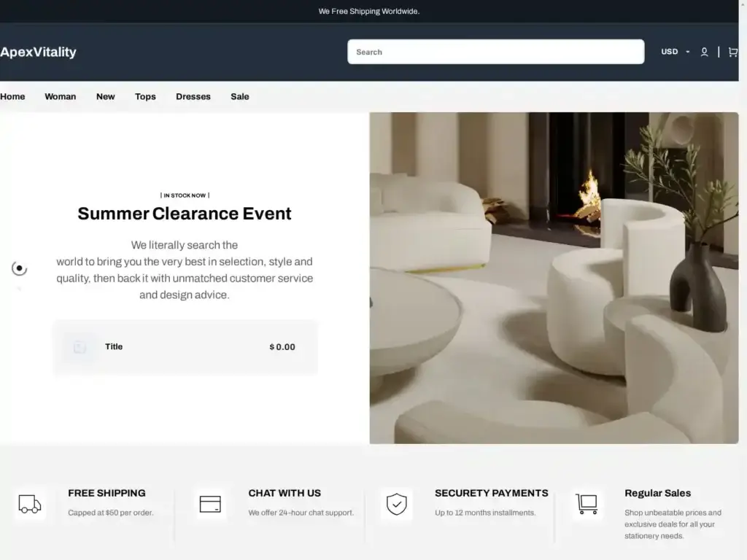Click the ApexVitality store logo
747x560 pixels.
click(x=38, y=52)
